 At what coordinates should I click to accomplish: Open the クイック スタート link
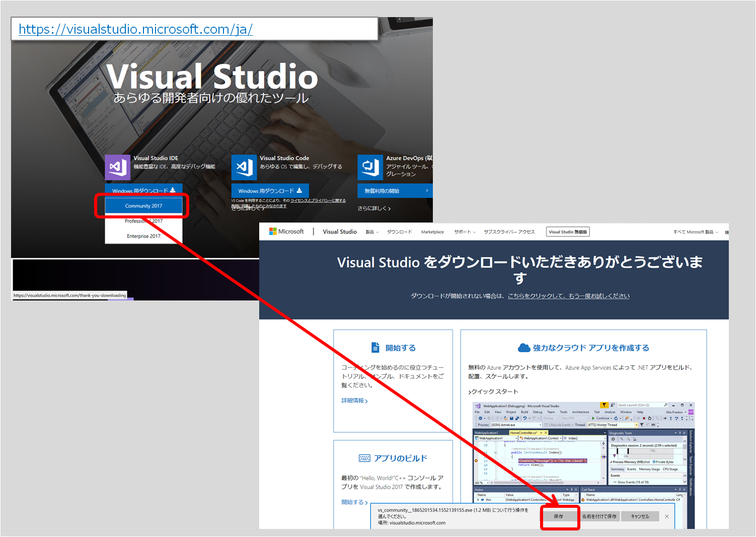[x=493, y=392]
